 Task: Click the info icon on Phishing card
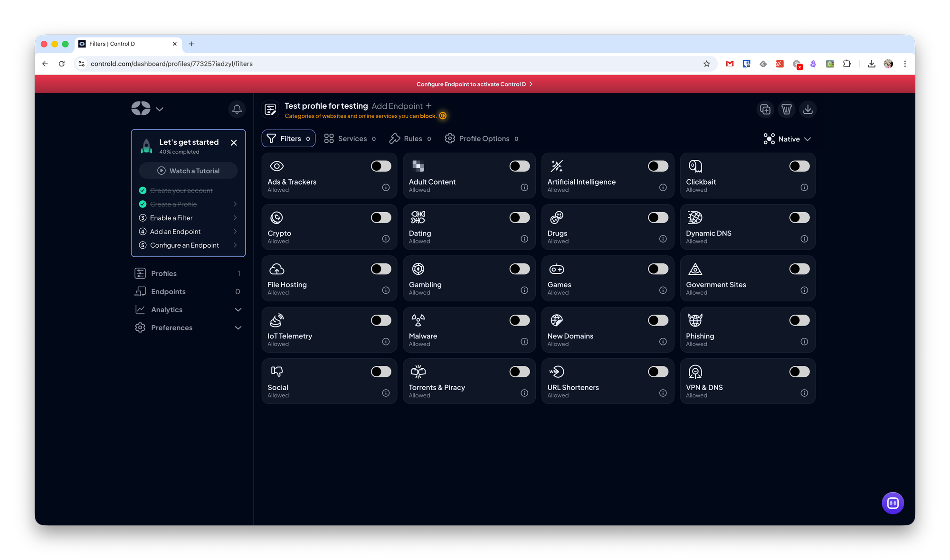[804, 342]
